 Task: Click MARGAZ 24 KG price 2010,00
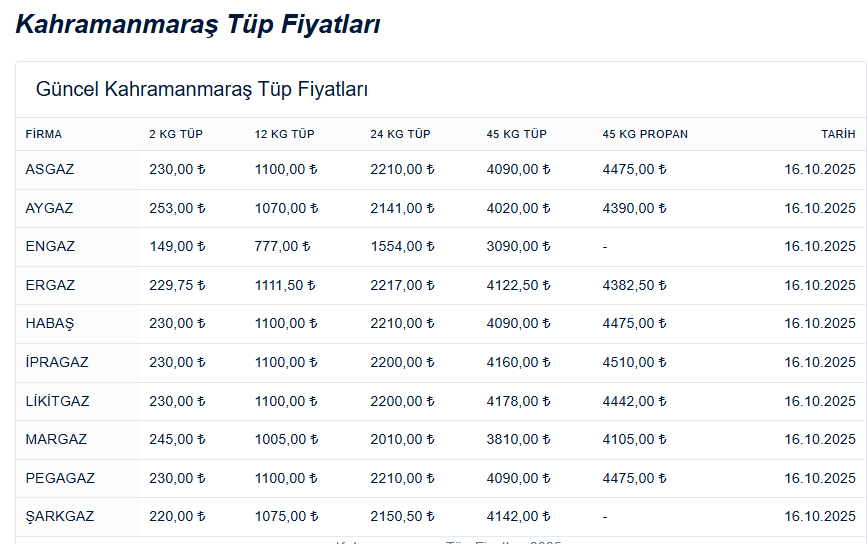402,439
